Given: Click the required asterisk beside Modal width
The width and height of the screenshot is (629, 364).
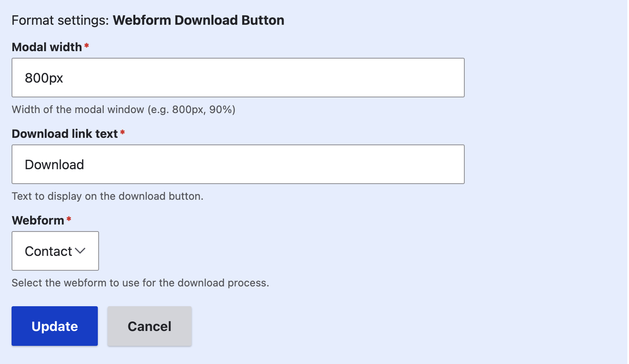Looking at the screenshot, I should 86,44.
